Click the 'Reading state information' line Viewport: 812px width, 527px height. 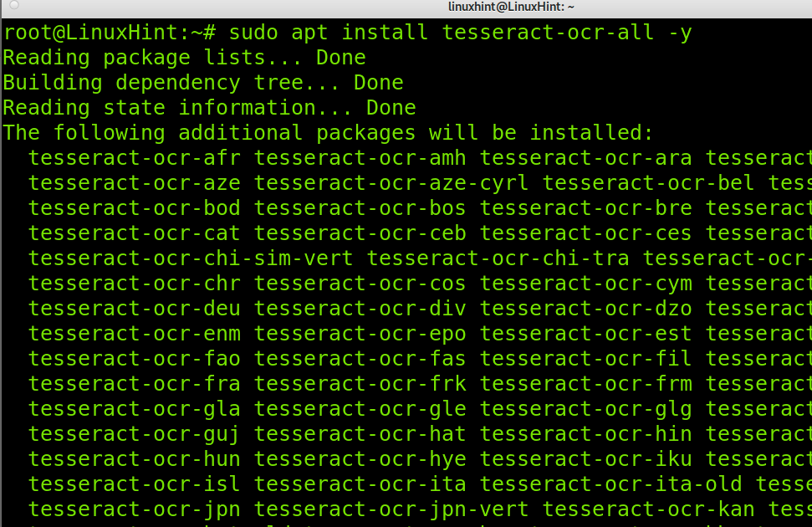point(209,108)
